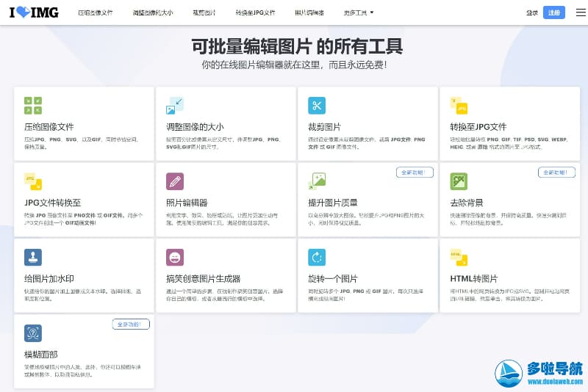Click the upscale image quality icon
This screenshot has height=392, width=588.
[x=317, y=181]
